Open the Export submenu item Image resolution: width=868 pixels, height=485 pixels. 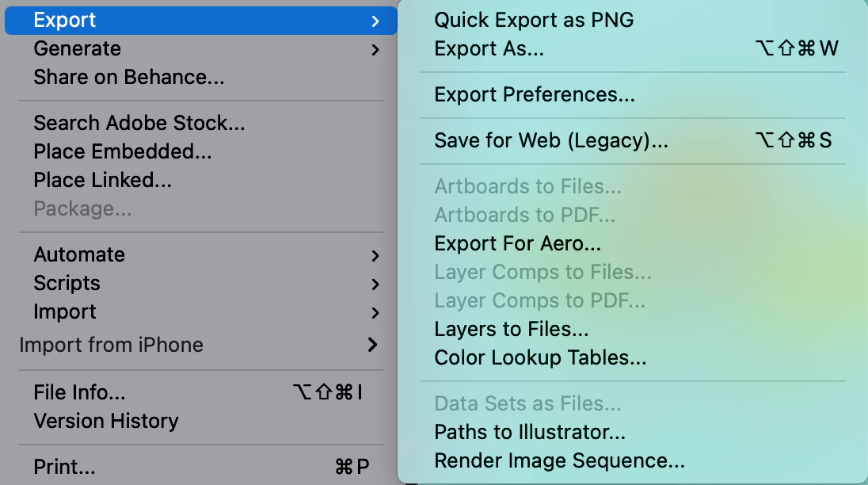pos(201,21)
